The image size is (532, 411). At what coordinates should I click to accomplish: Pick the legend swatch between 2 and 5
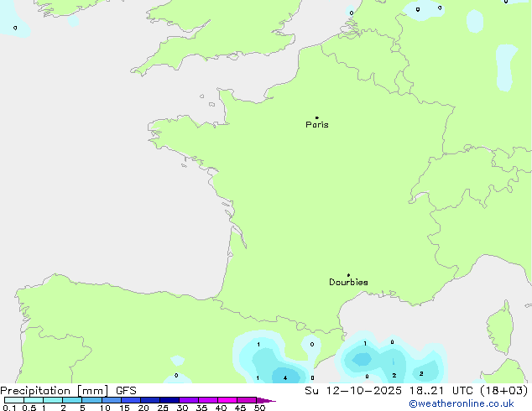[x=72, y=400]
